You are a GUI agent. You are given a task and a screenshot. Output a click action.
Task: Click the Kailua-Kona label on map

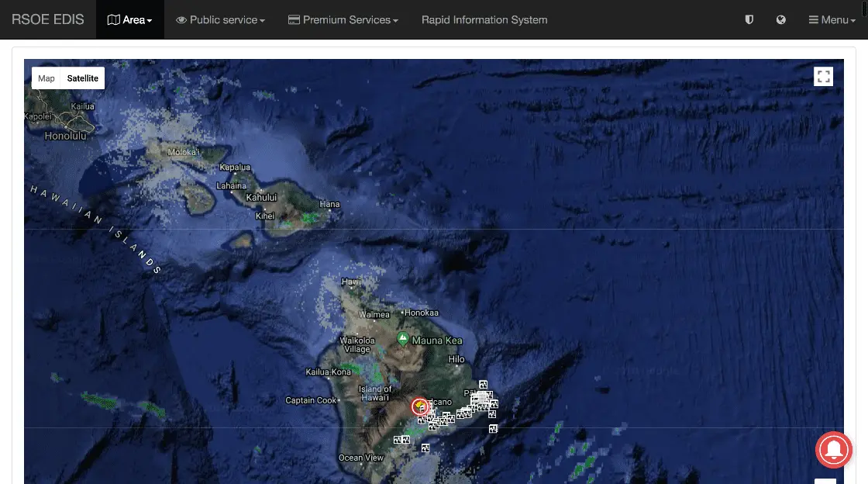(329, 372)
